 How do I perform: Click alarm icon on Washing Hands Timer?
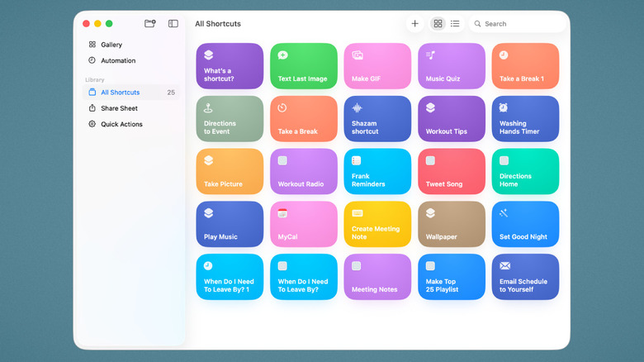pyautogui.click(x=503, y=107)
